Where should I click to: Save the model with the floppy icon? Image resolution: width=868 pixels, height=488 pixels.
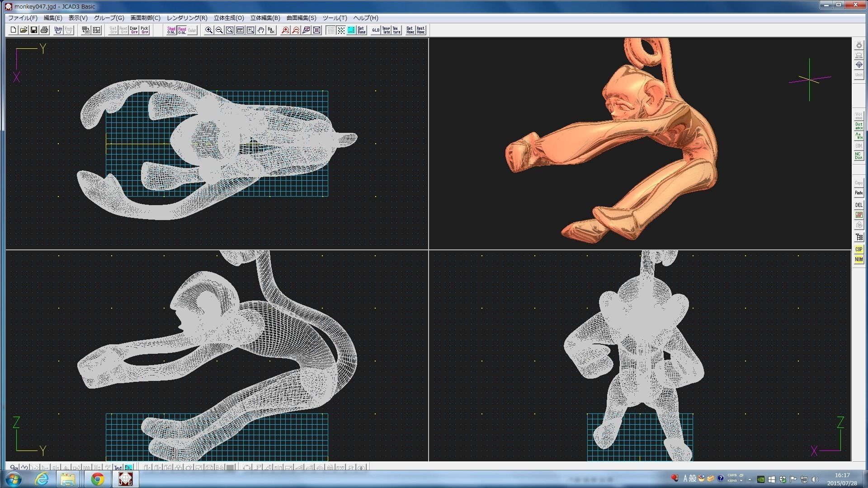pyautogui.click(x=34, y=30)
